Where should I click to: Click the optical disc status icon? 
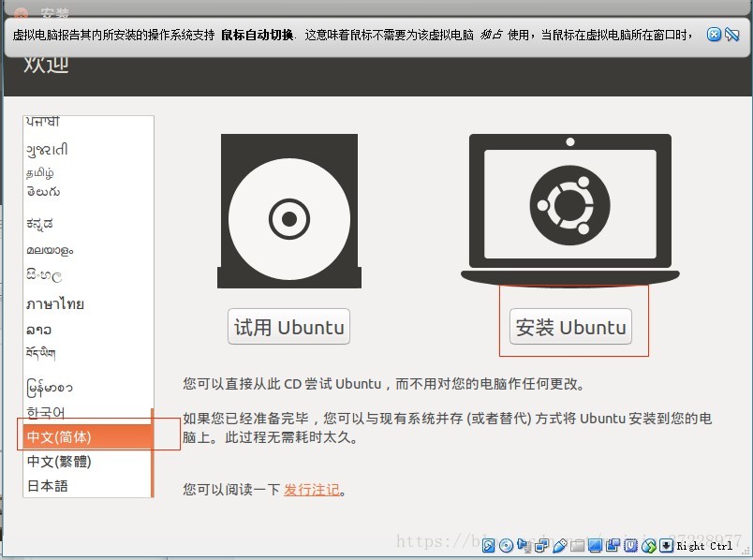[x=506, y=545]
